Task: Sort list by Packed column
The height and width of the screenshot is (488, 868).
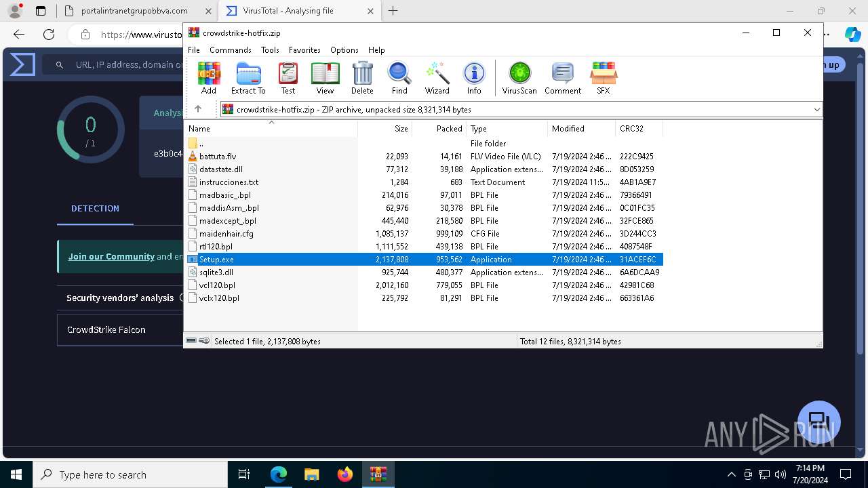Action: tap(439, 129)
